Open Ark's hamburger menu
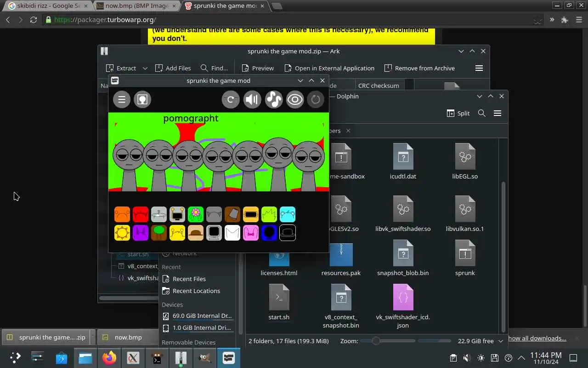 [479, 68]
